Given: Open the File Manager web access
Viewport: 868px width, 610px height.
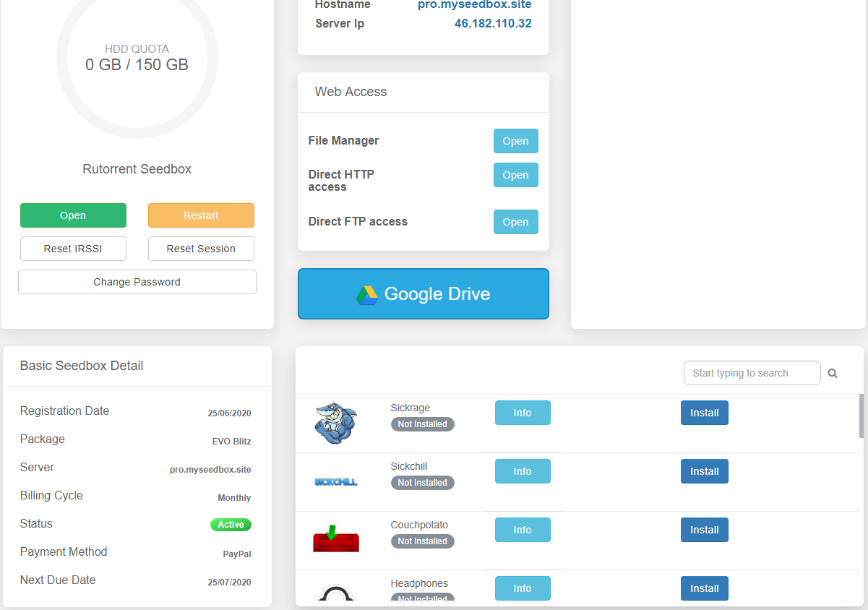Looking at the screenshot, I should click(515, 141).
